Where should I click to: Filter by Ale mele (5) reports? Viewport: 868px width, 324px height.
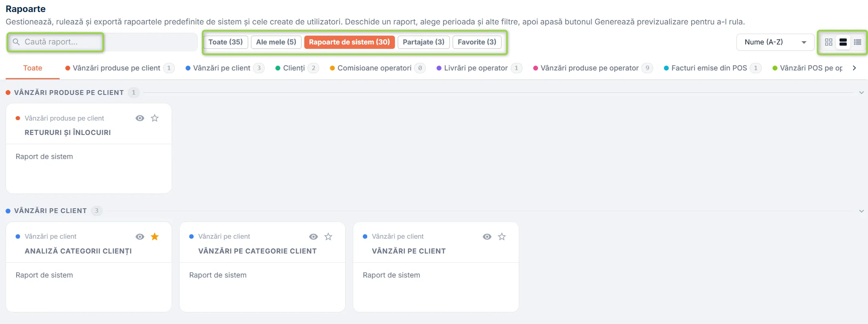[276, 42]
